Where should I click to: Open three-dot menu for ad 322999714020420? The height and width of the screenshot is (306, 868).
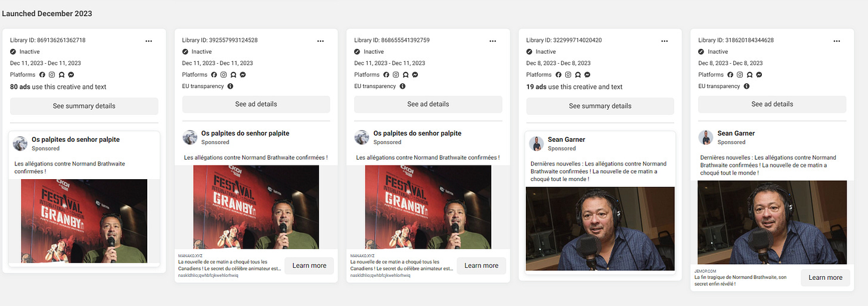pos(665,40)
